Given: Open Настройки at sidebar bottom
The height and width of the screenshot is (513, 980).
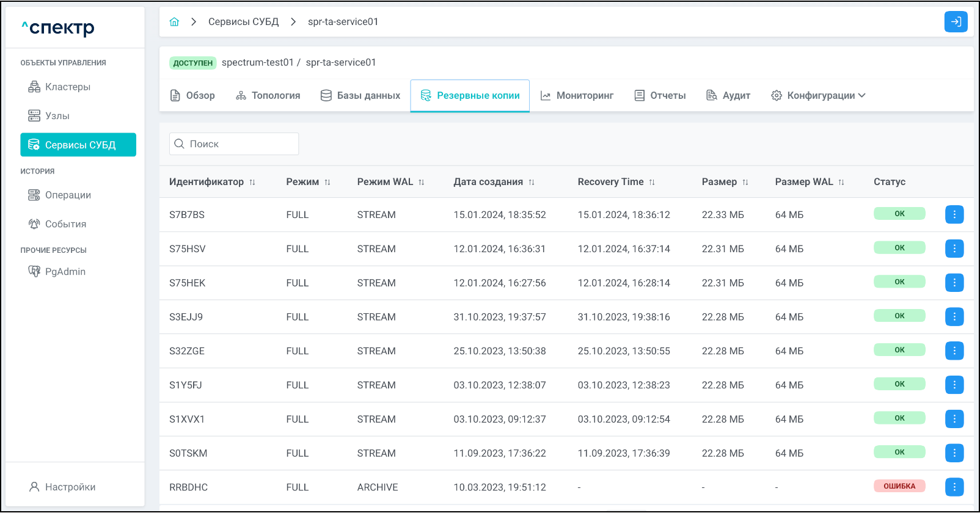Looking at the screenshot, I should 70,487.
